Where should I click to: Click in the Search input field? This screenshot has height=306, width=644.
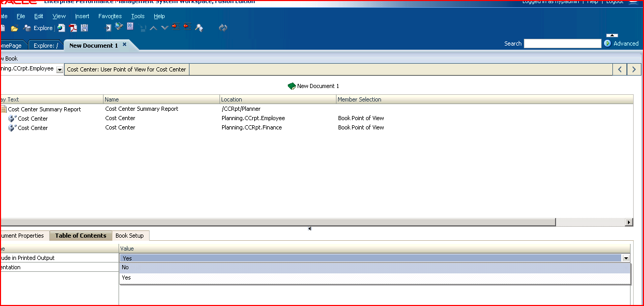(x=563, y=43)
